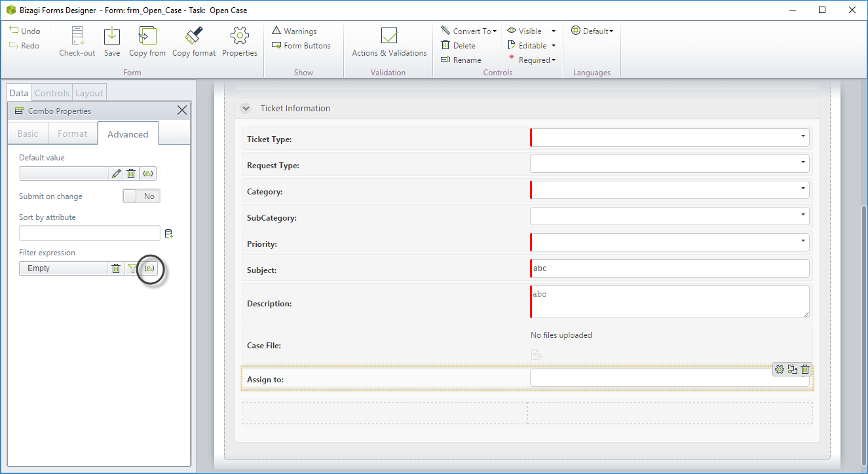
Task: Switch to the Layout tab
Action: tap(89, 93)
